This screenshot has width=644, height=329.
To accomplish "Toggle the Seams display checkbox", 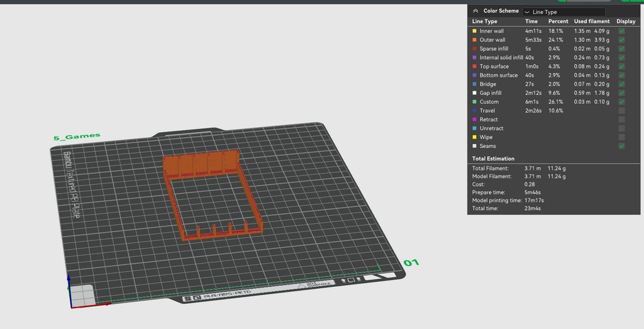I will (621, 146).
